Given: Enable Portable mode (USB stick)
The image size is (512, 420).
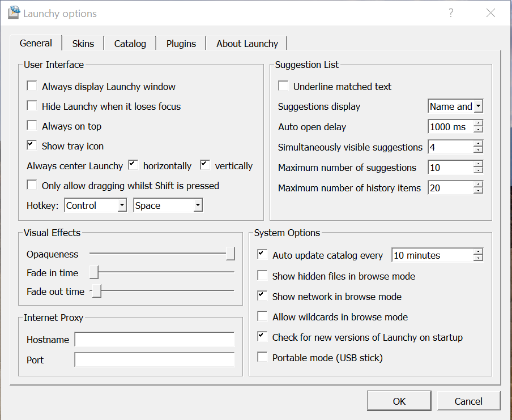Looking at the screenshot, I should click(262, 358).
